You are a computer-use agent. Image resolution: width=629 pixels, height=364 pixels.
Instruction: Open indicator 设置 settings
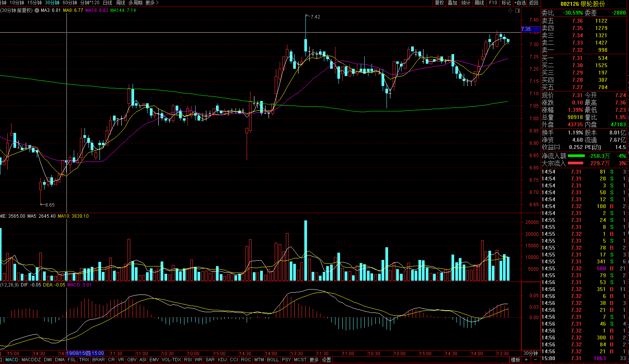327,360
